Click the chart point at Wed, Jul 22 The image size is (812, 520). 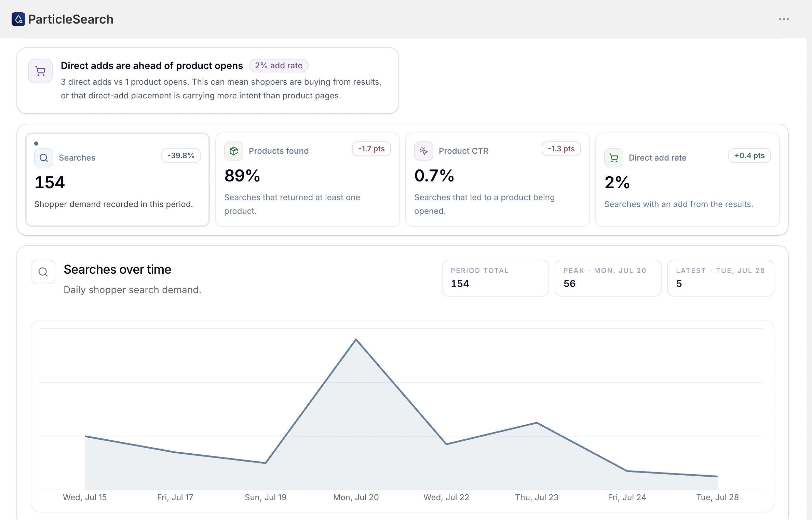446,444
